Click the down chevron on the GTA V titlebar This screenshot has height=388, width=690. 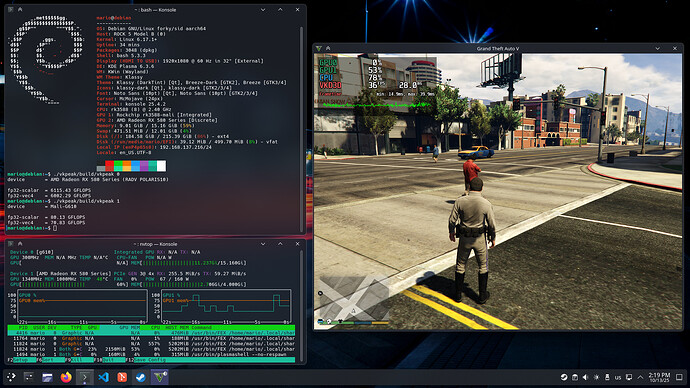coord(657,48)
